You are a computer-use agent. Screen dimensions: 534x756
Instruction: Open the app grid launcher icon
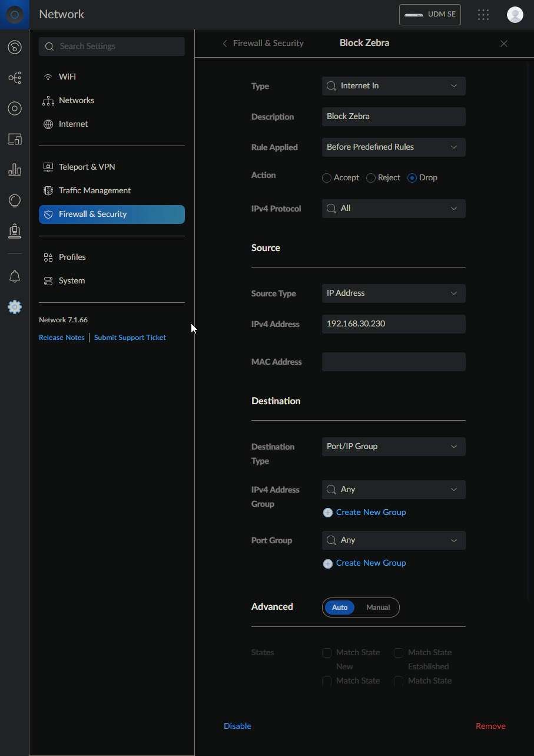(x=483, y=15)
